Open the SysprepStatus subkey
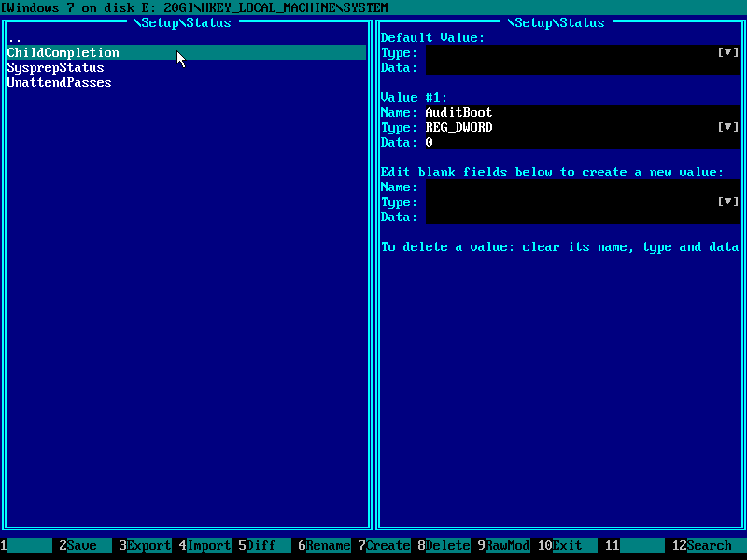Viewport: 747px width, 560px height. click(55, 67)
